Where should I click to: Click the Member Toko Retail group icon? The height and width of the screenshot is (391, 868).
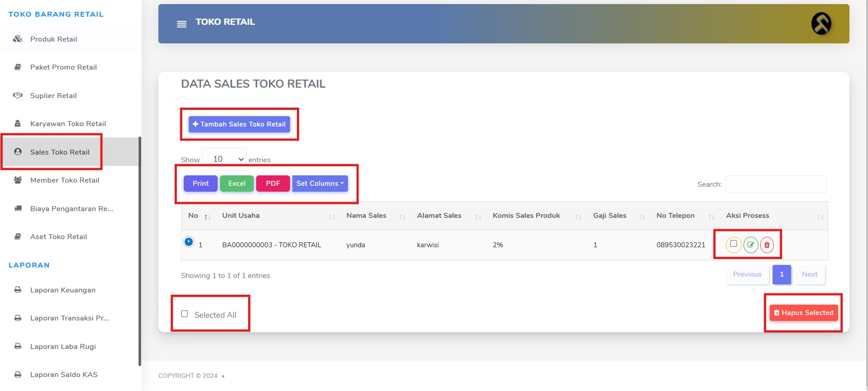click(18, 180)
